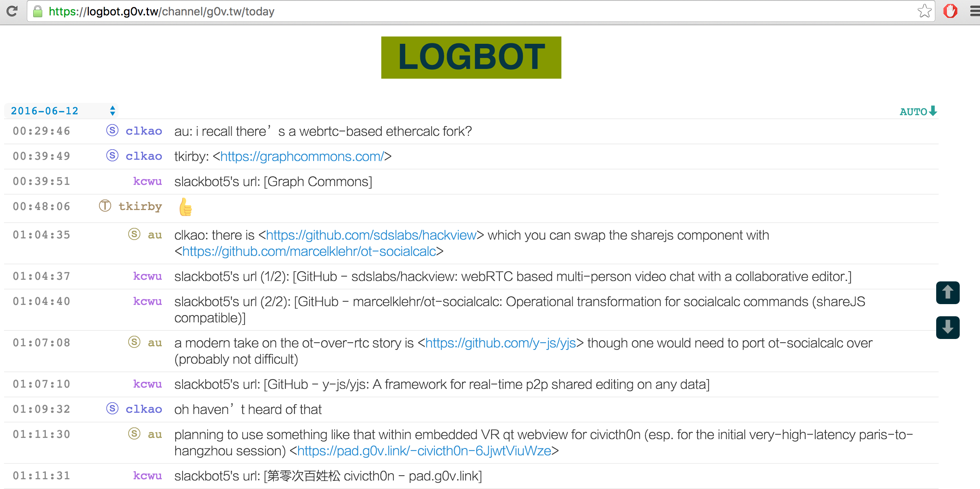Image resolution: width=980 pixels, height=489 pixels.
Task: Click the date selector stepper arrows
Action: 112,111
